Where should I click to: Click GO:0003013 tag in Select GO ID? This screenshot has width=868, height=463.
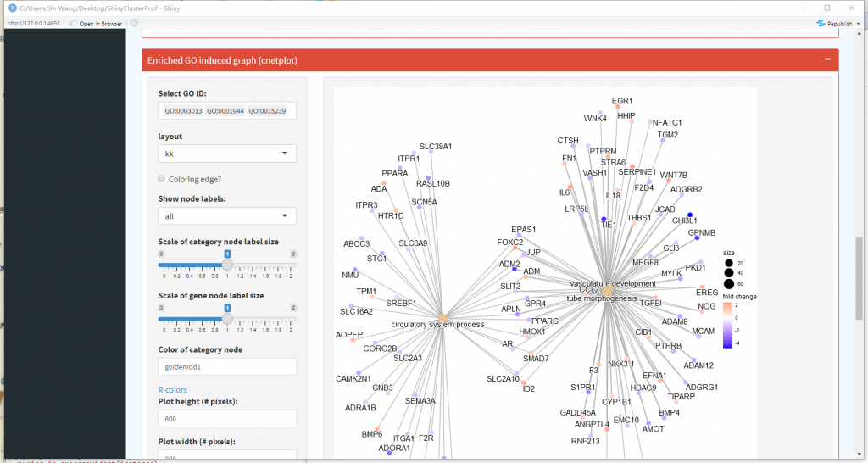click(183, 111)
